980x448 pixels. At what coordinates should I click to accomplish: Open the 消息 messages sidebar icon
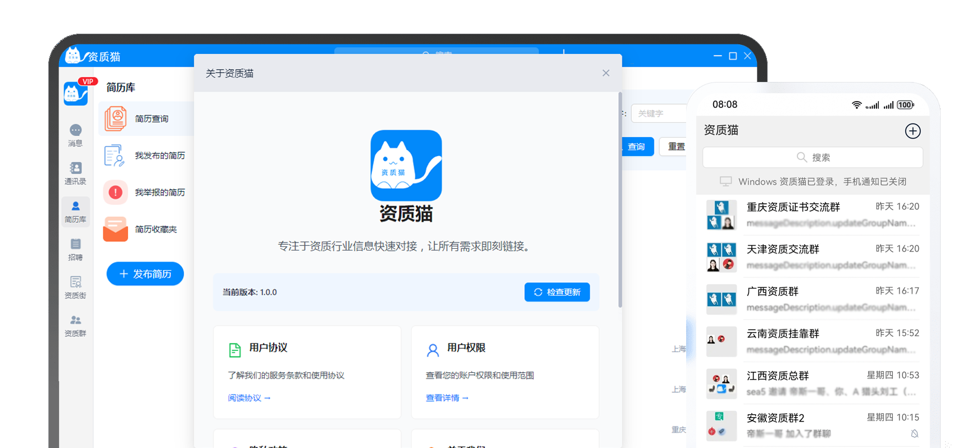pos(75,135)
